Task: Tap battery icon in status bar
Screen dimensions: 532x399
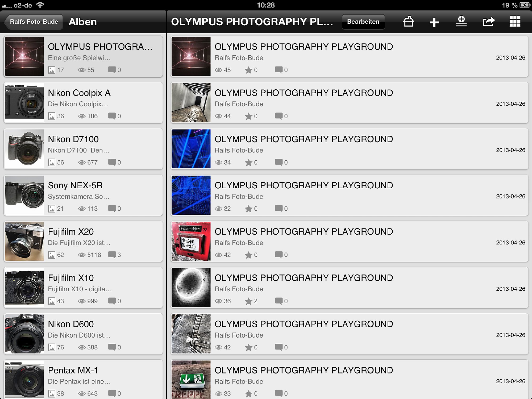Action: tap(525, 5)
